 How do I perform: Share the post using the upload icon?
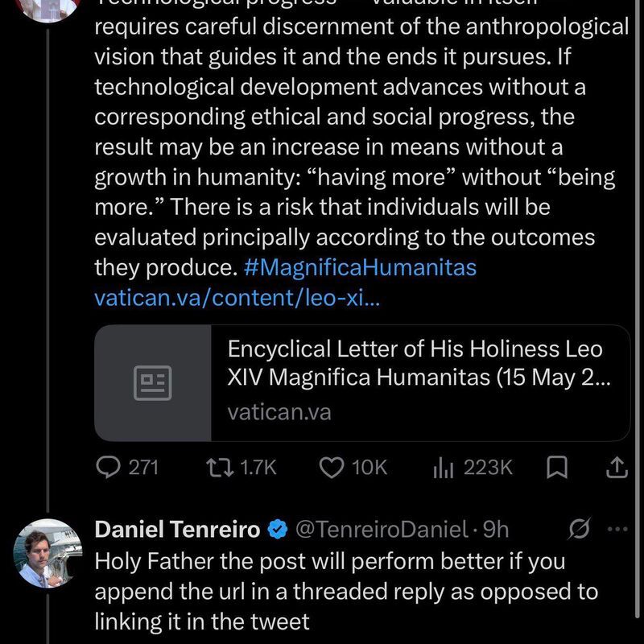click(617, 468)
